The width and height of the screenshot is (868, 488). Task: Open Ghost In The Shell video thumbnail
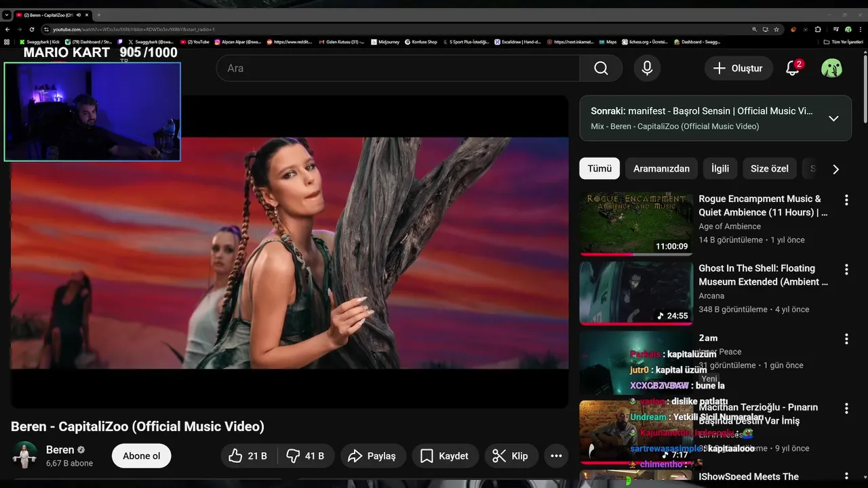[x=636, y=293]
